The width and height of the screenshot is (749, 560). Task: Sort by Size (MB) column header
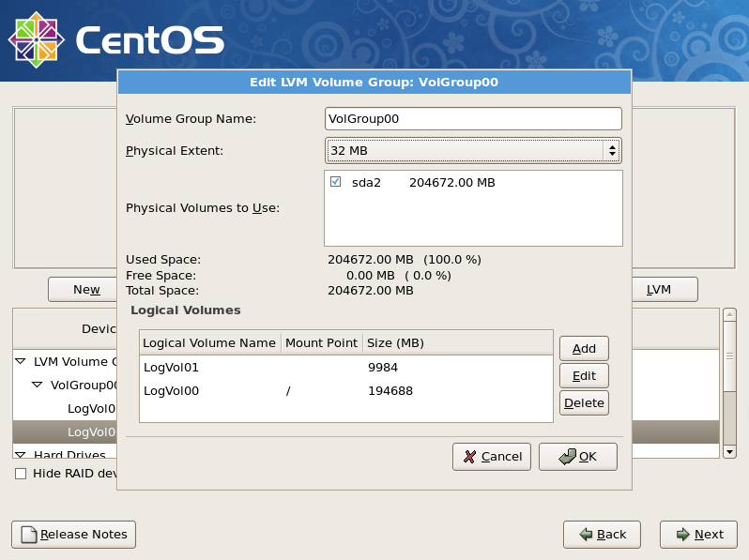(x=458, y=342)
